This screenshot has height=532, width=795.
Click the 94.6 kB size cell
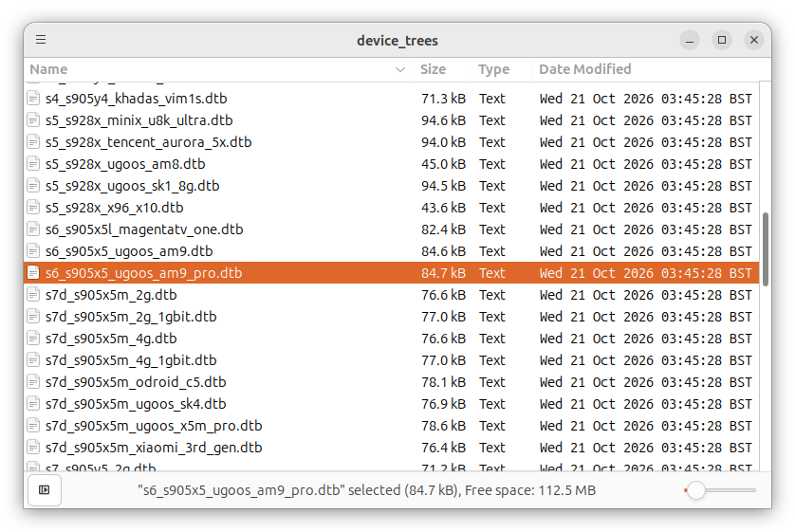click(x=443, y=120)
